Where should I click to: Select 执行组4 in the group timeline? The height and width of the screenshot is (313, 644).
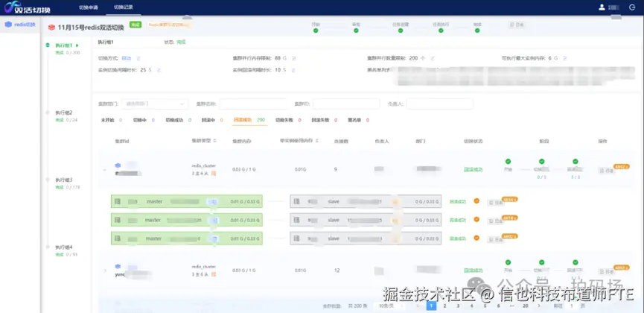64,247
